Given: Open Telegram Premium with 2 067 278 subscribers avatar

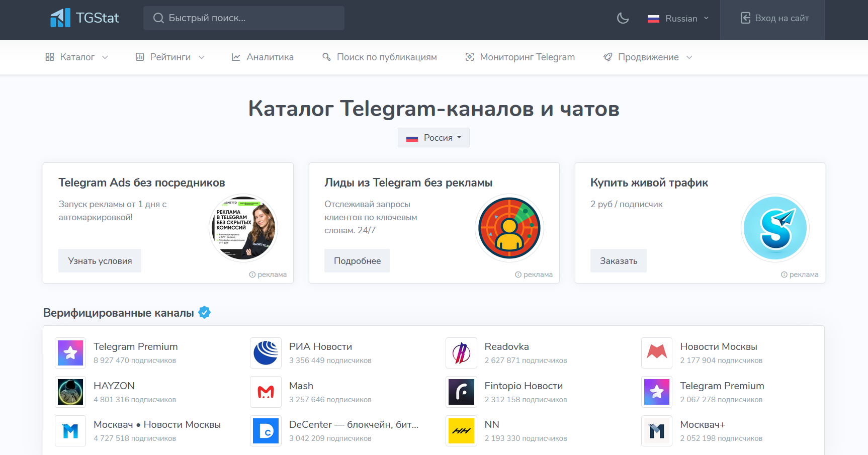Looking at the screenshot, I should click(657, 392).
